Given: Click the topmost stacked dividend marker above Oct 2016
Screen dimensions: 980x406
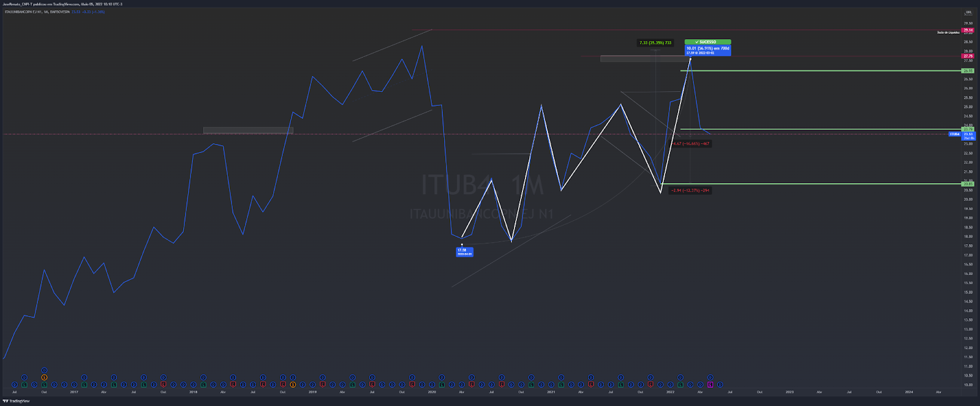Looking at the screenshot, I should point(44,370).
